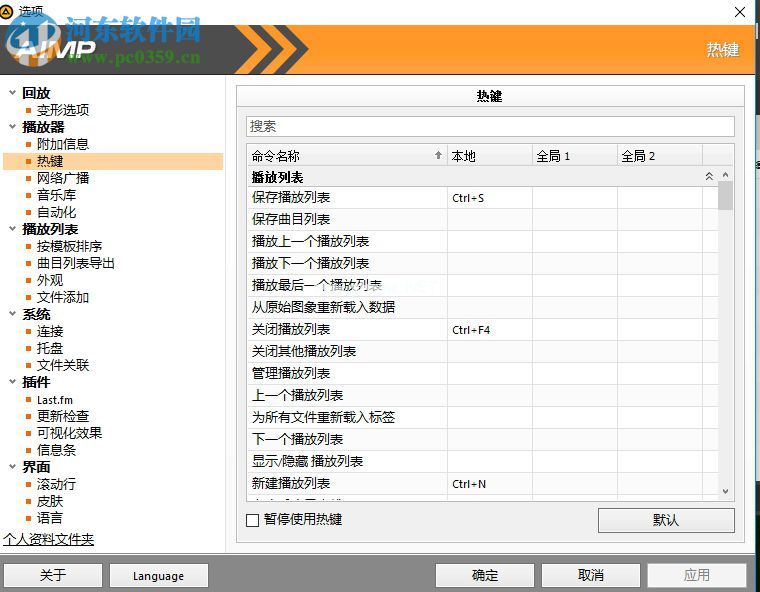The height and width of the screenshot is (592, 760).
Task: Open 更新检查 plugin settings
Action: coord(63,416)
